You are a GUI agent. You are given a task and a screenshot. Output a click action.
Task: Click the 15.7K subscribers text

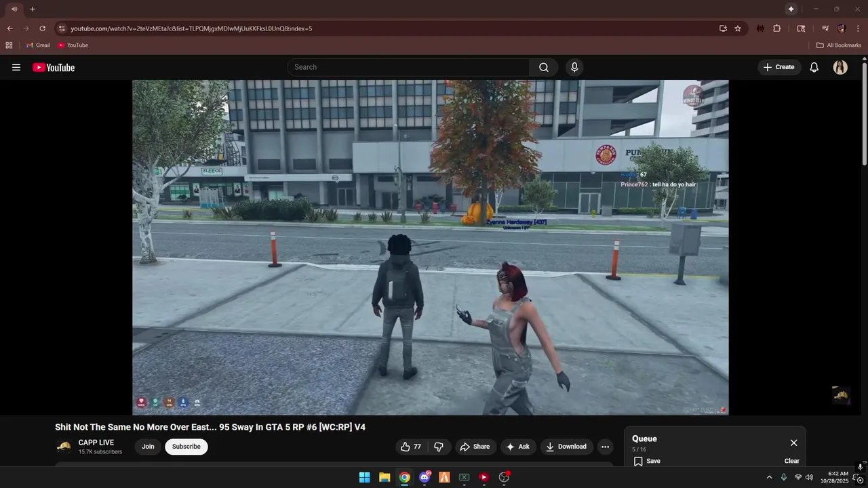coord(100,452)
